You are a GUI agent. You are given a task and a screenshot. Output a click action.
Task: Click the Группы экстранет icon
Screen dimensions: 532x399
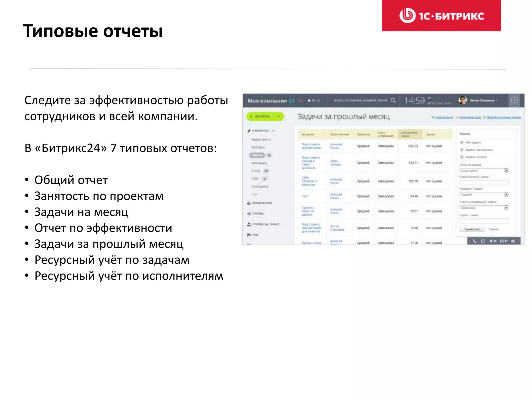(249, 224)
